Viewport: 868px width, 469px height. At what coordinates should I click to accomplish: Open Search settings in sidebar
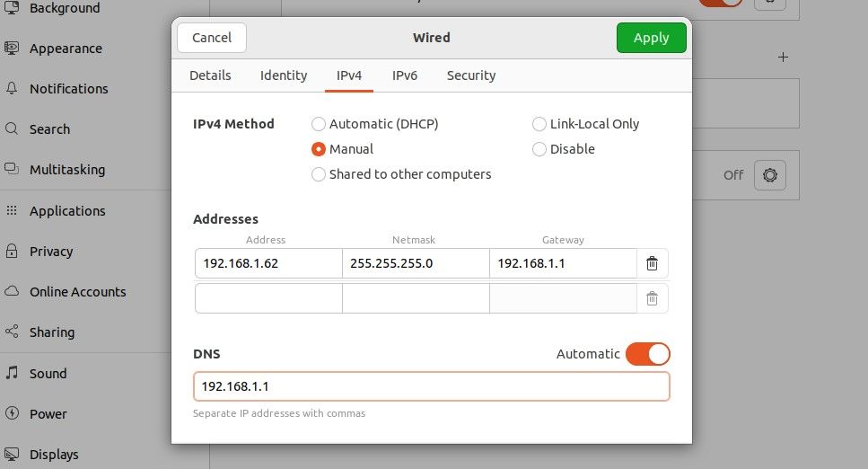49,129
